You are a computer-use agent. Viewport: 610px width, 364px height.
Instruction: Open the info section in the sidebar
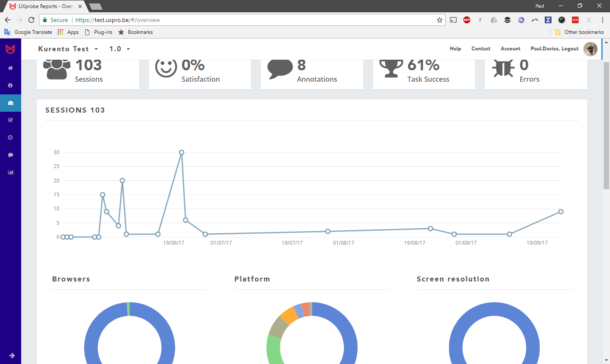click(x=11, y=85)
